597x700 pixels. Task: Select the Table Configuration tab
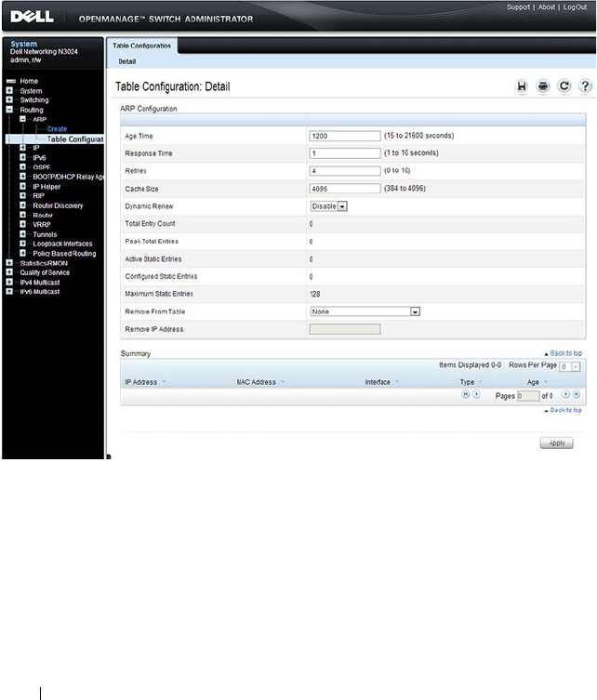141,46
